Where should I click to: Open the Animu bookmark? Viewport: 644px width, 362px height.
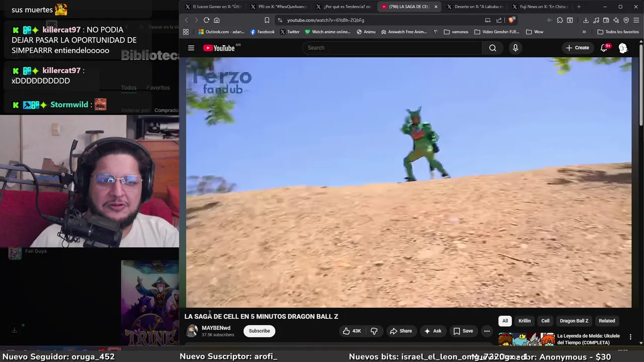coord(366,32)
